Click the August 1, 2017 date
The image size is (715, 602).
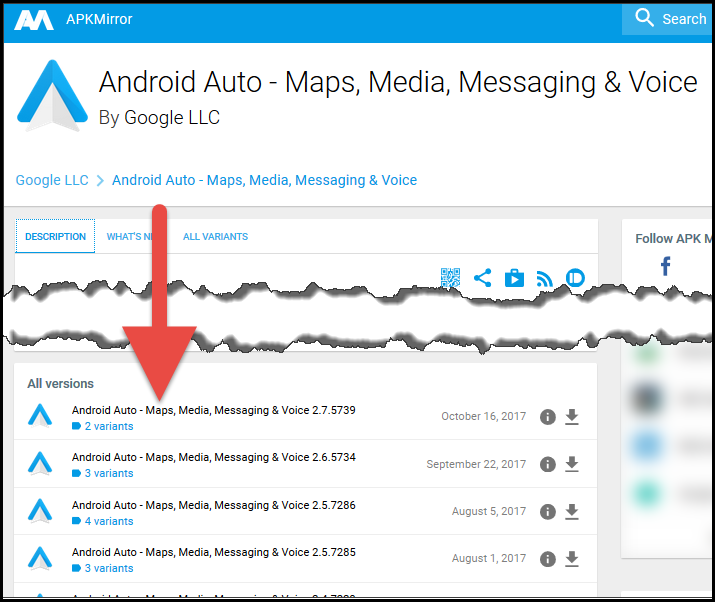click(x=489, y=558)
